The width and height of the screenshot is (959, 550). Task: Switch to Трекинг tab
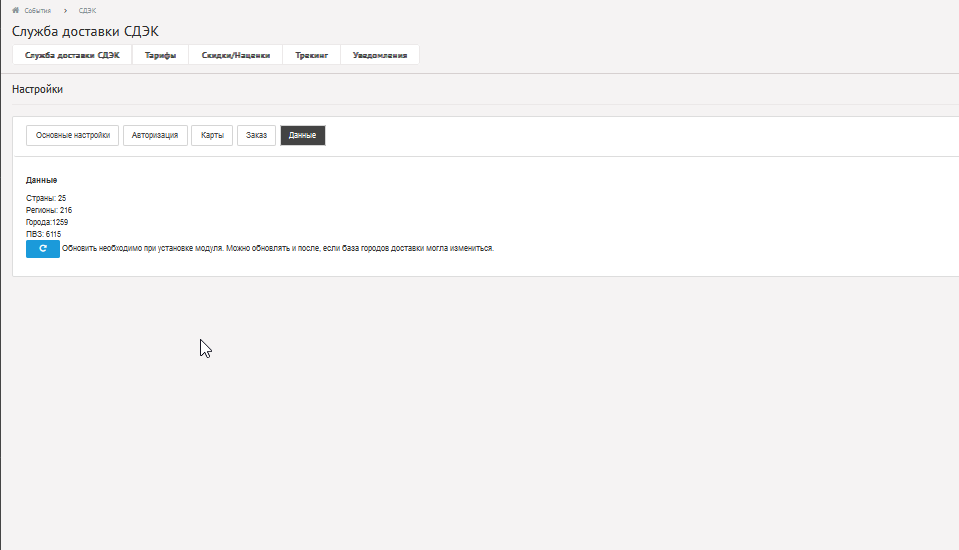pos(311,55)
